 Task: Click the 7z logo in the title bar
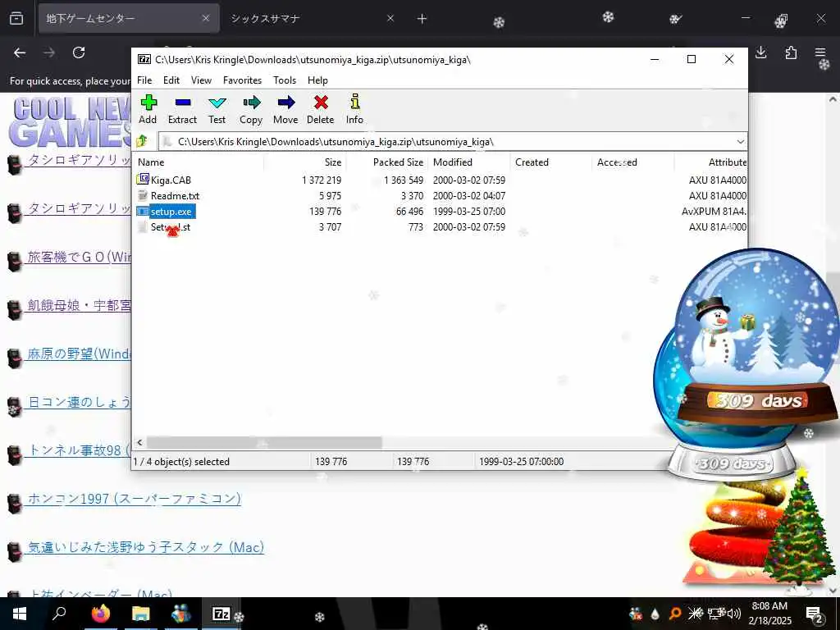point(144,59)
